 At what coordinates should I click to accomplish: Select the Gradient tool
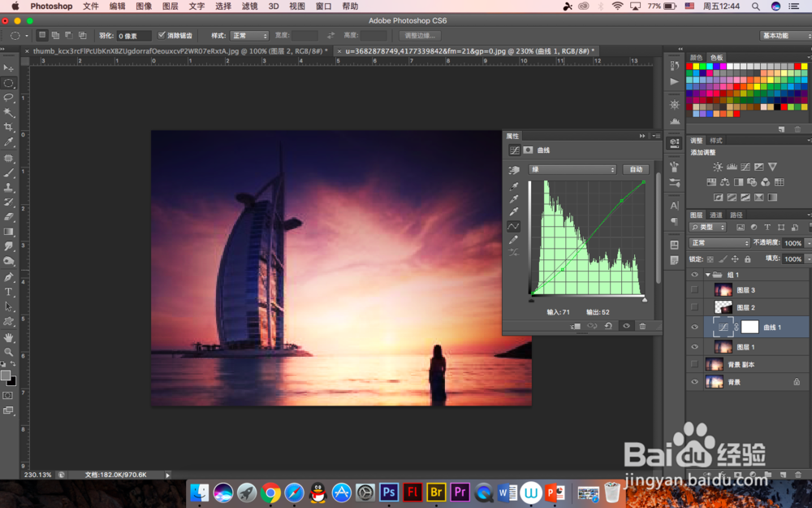pos(9,232)
